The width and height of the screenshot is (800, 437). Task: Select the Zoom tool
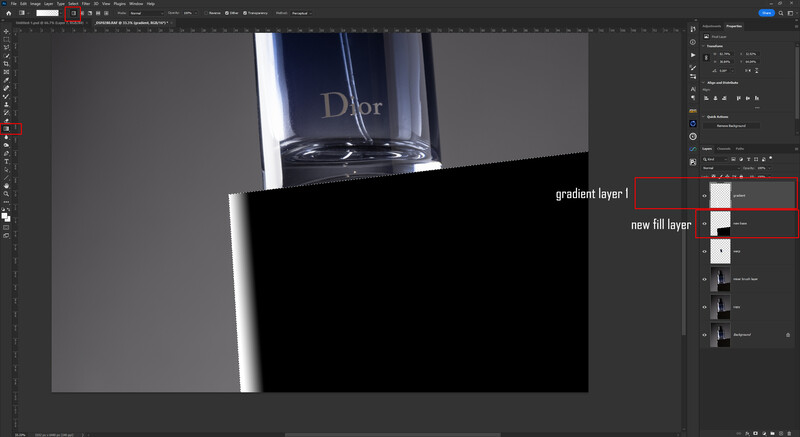tap(6, 194)
